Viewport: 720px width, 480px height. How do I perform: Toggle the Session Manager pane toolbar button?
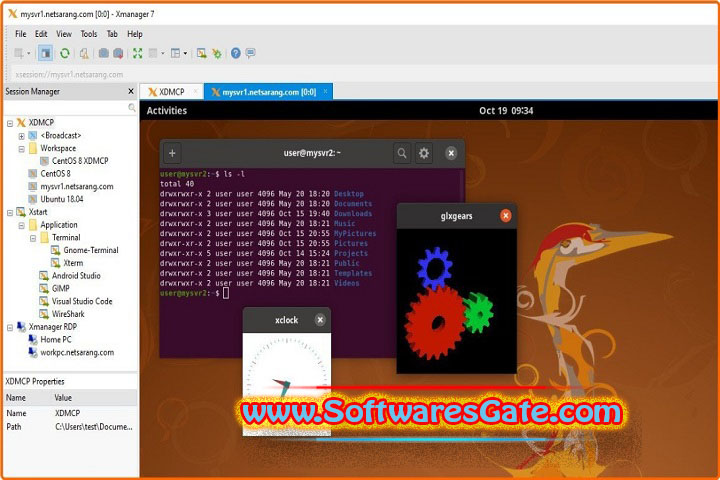[x=45, y=53]
